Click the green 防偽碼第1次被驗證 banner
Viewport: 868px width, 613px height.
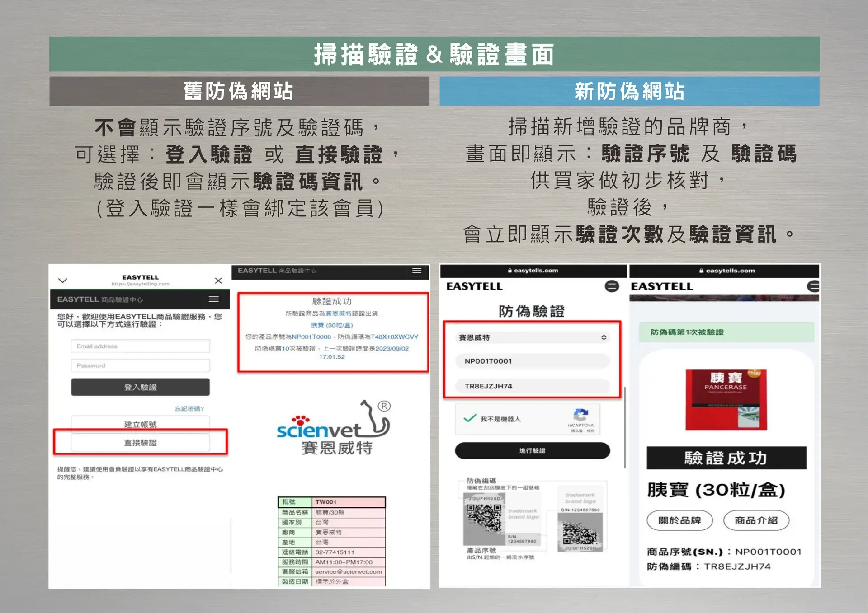tap(726, 332)
